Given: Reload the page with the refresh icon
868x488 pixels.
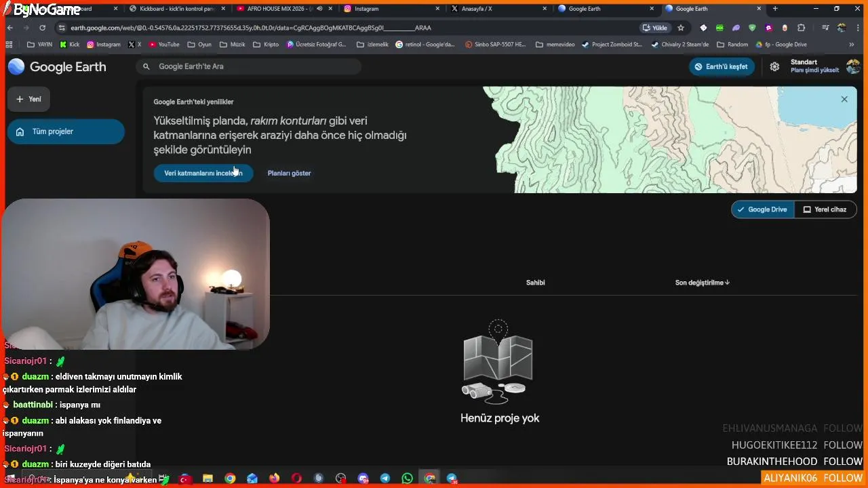Looking at the screenshot, I should point(42,28).
